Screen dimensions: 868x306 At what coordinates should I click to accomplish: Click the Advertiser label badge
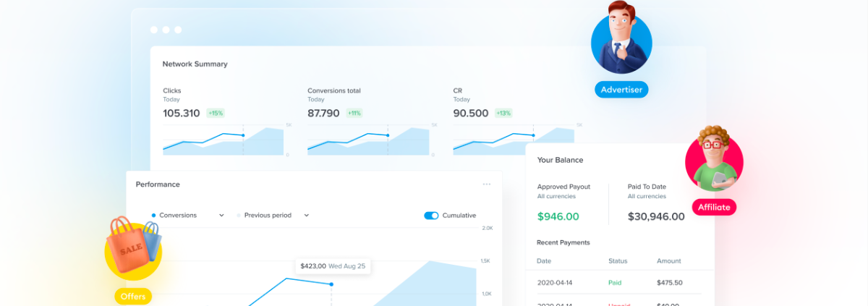(x=622, y=90)
